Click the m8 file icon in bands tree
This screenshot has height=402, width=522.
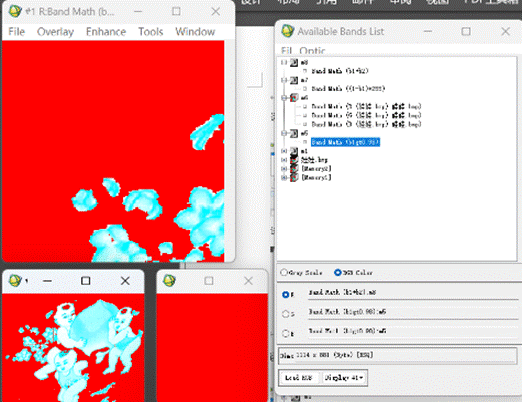(294, 62)
